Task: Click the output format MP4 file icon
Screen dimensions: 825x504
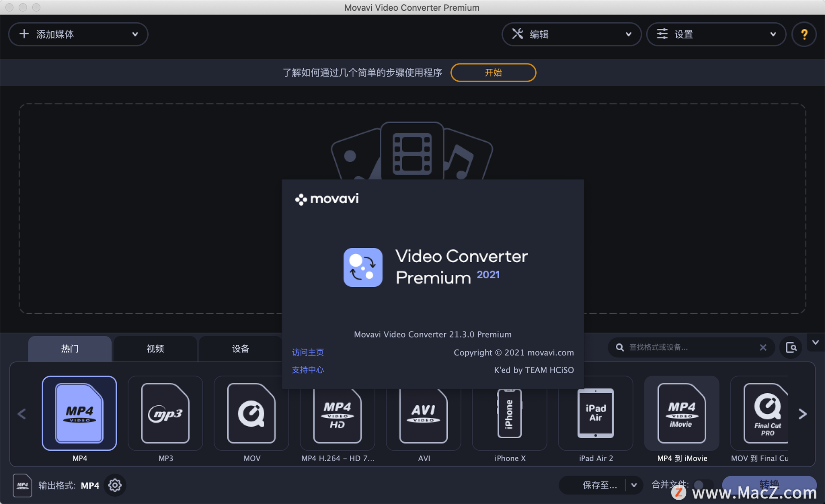Action: pos(22,485)
